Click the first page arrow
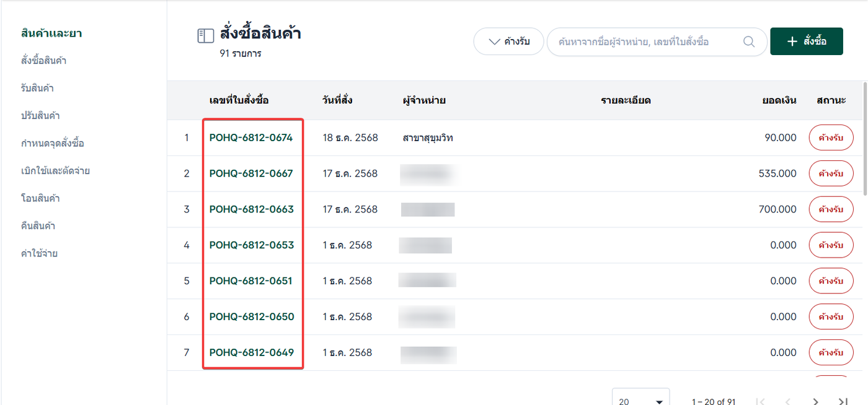868x405 pixels. point(761,401)
